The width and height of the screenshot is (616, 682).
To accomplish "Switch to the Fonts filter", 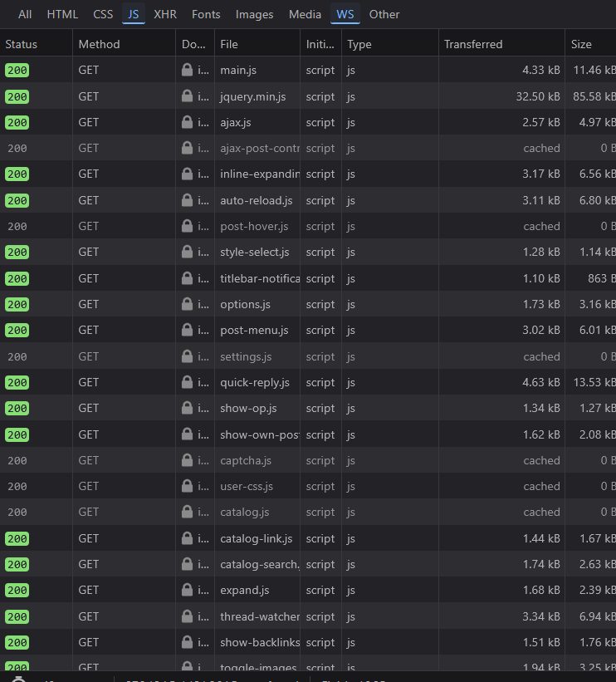I will pos(206,14).
